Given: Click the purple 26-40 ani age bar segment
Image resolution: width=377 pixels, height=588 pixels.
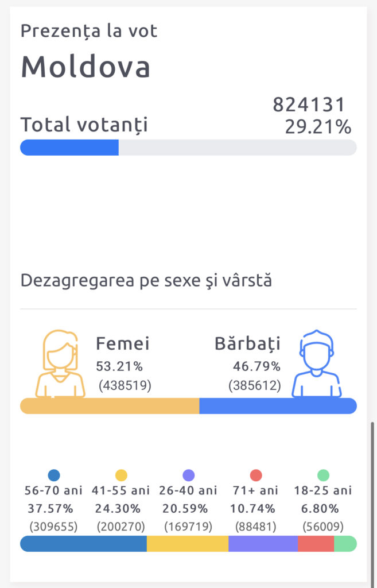Looking at the screenshot, I should click(x=263, y=544).
